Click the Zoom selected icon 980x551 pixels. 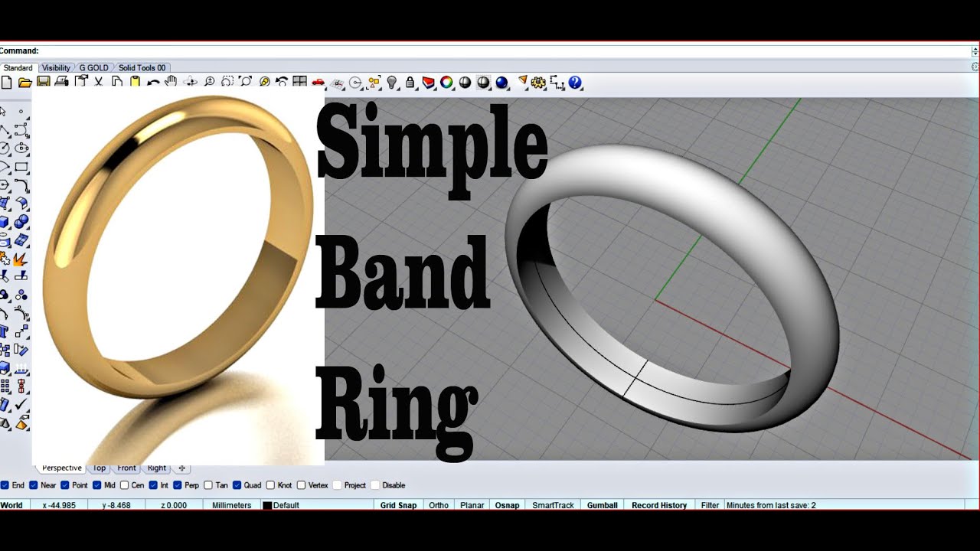(x=264, y=82)
